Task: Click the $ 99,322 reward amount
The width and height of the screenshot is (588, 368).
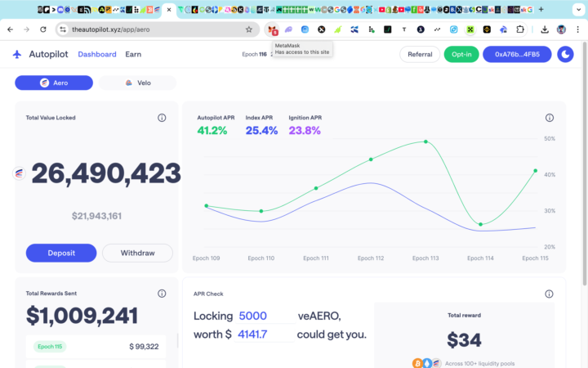Action: (x=144, y=347)
